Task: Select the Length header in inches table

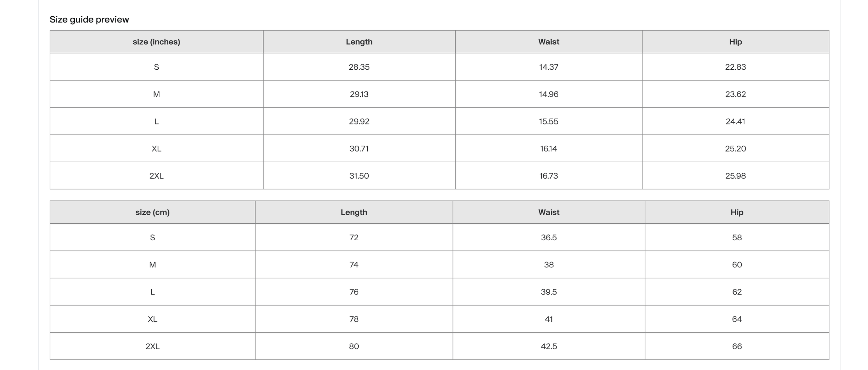Action: pyautogui.click(x=359, y=42)
